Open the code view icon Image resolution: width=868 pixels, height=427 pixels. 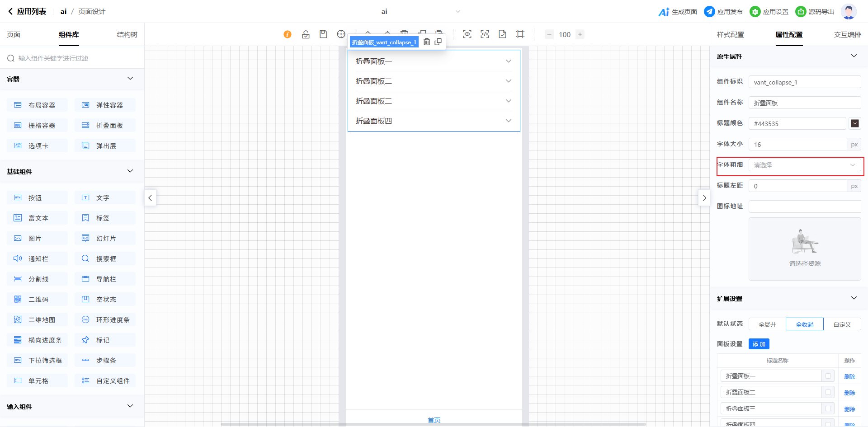[485, 34]
